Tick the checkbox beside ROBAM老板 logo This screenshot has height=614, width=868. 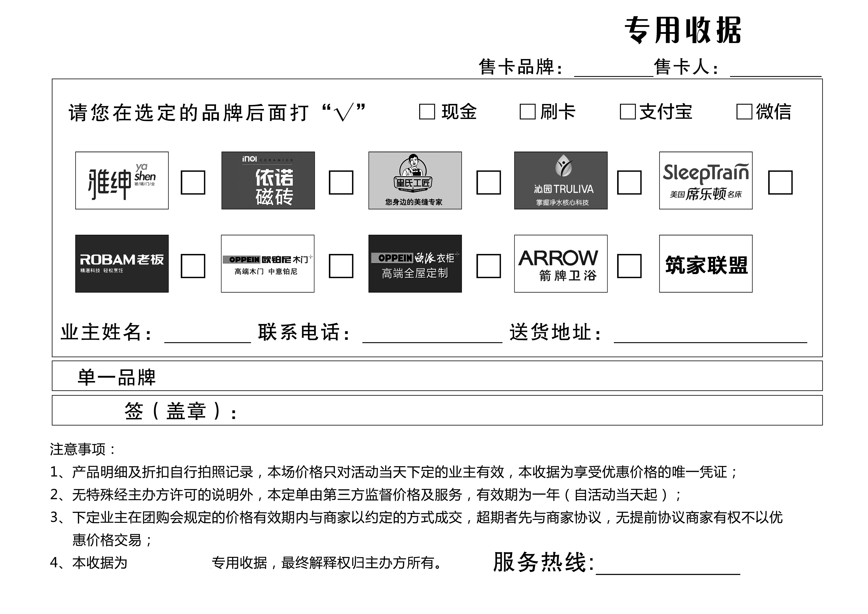click(x=193, y=266)
